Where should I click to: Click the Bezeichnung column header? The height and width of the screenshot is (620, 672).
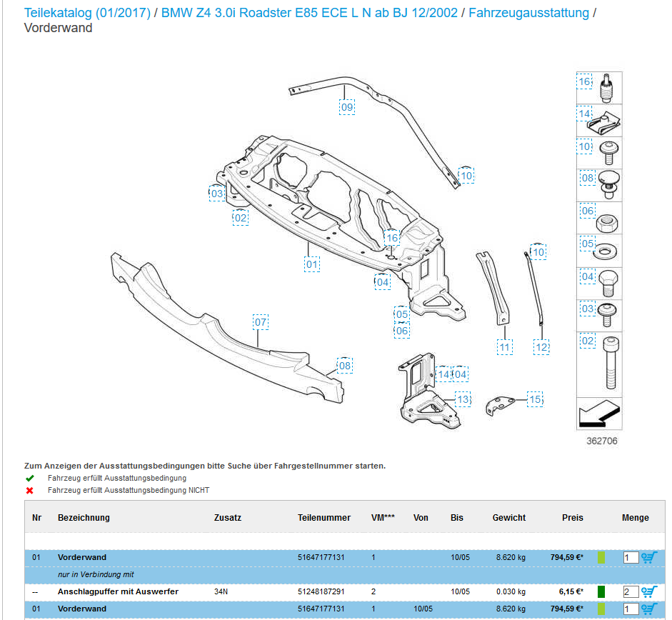point(84,518)
